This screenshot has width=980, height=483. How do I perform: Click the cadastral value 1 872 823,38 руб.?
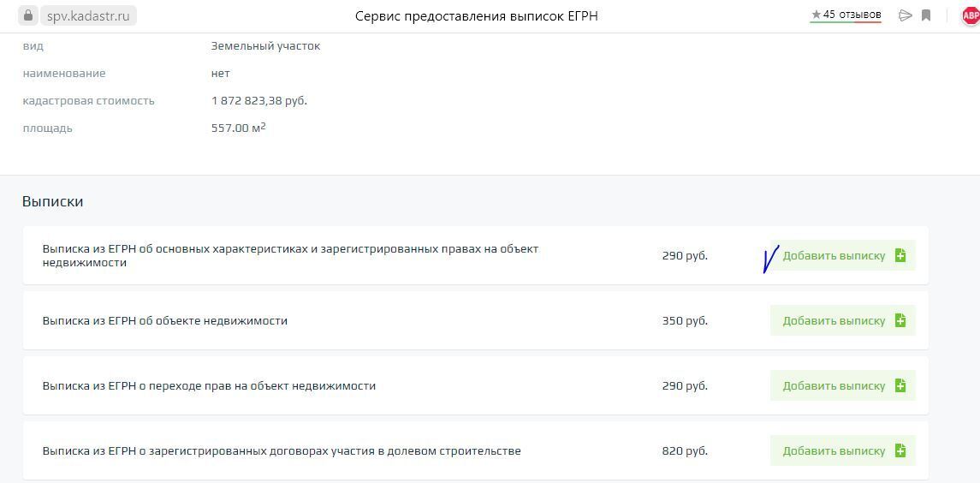[258, 100]
